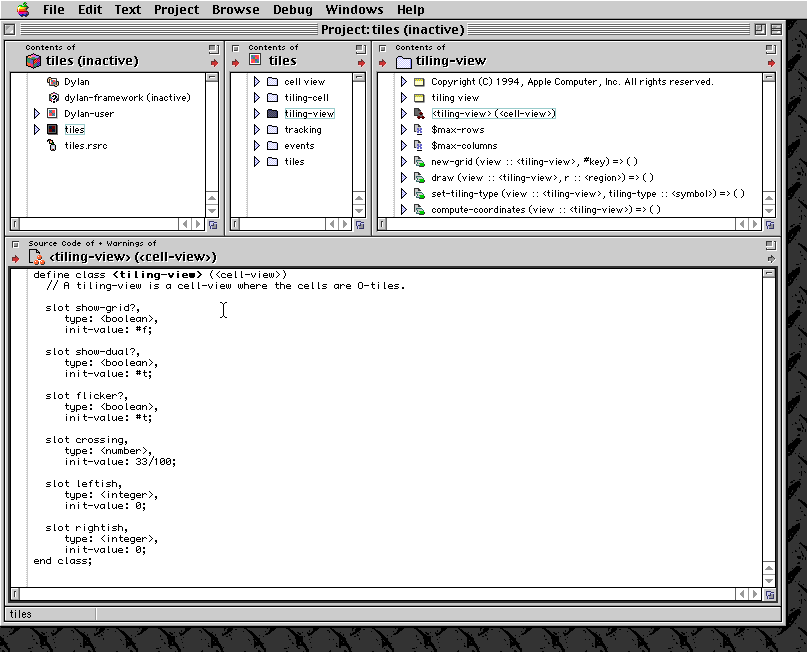
Task: Expand the new-grid method entry
Action: (x=404, y=161)
